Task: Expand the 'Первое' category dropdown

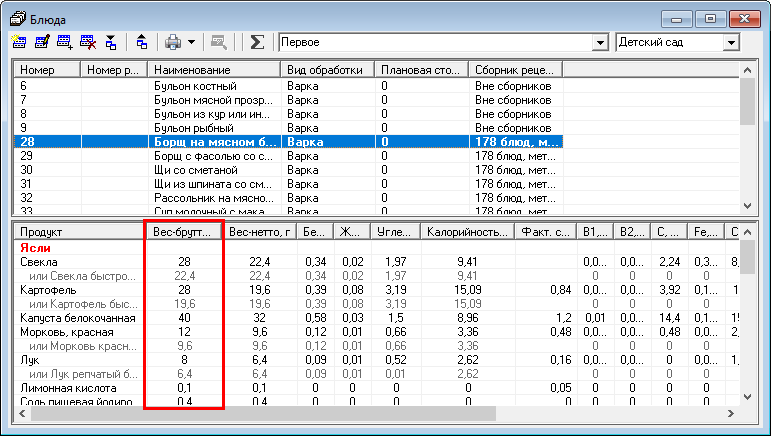Action: [x=600, y=43]
